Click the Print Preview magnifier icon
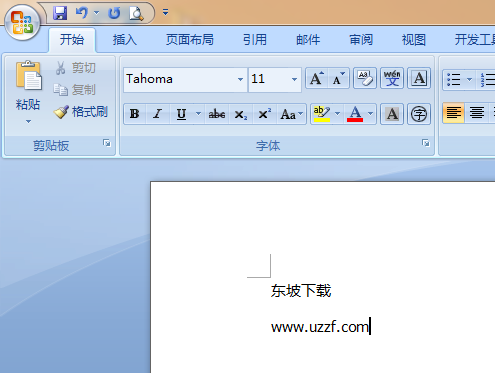The width and height of the screenshot is (495, 373). coord(136,13)
